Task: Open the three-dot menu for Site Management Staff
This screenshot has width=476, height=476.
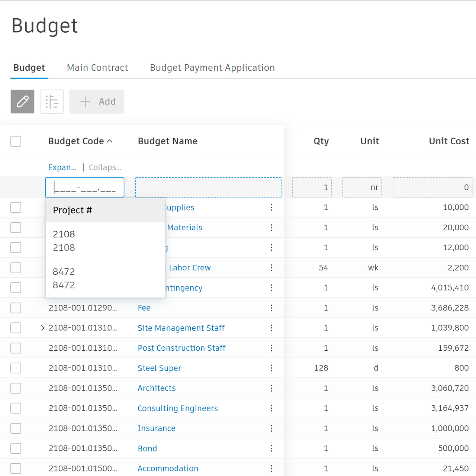Action: click(x=271, y=328)
